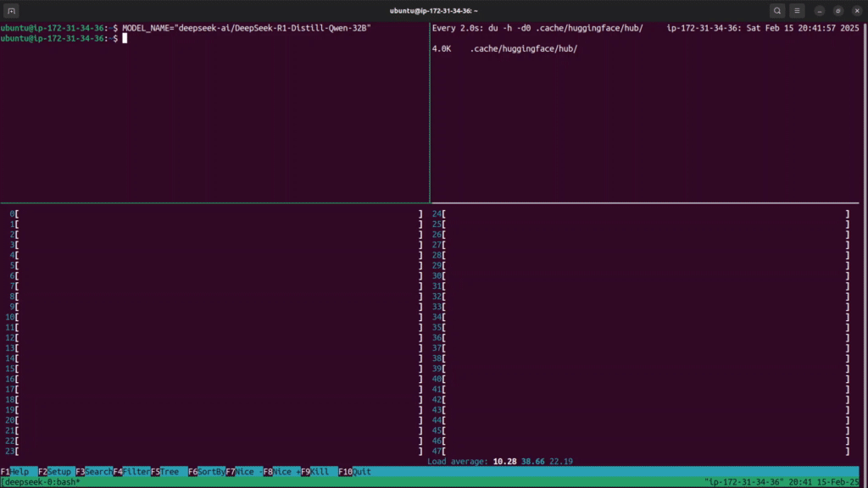Select the deepseek-0:bash tmux window tab
Screen dimensions: 868x488
pos(42,482)
